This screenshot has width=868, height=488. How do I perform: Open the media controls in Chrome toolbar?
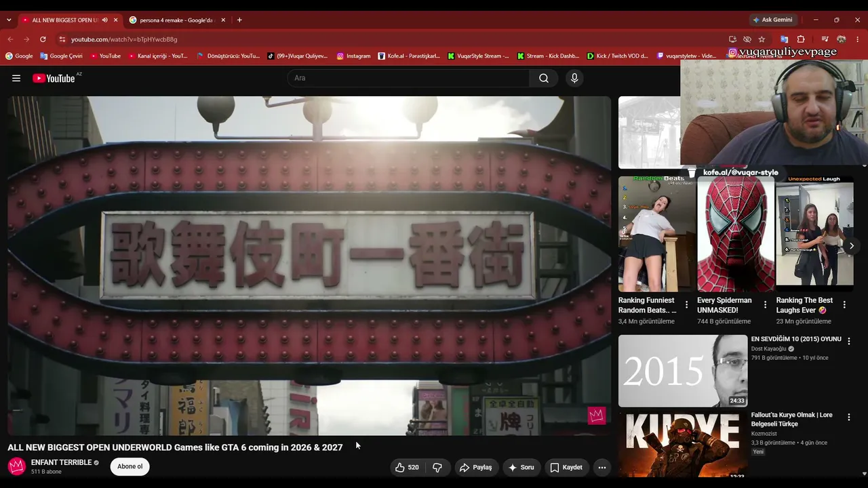coord(825,39)
